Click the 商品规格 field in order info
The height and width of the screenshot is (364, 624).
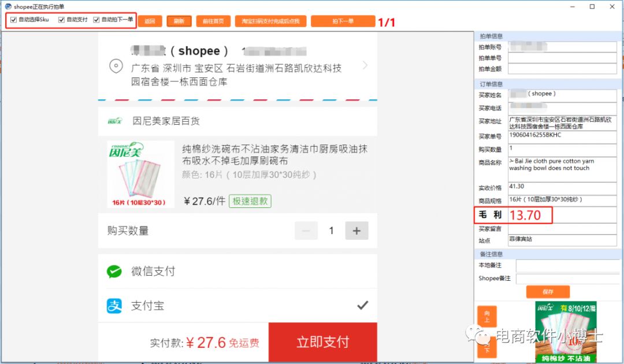[x=562, y=200]
